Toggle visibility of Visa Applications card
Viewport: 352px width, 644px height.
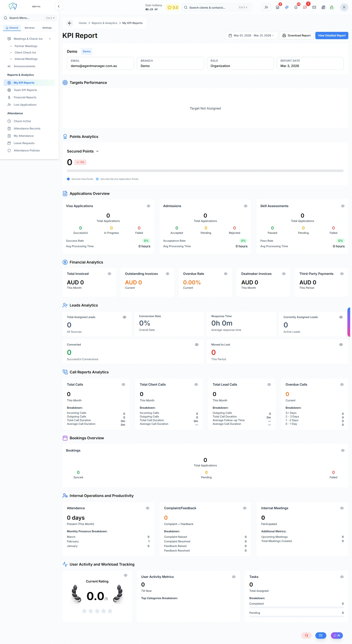[x=148, y=206]
